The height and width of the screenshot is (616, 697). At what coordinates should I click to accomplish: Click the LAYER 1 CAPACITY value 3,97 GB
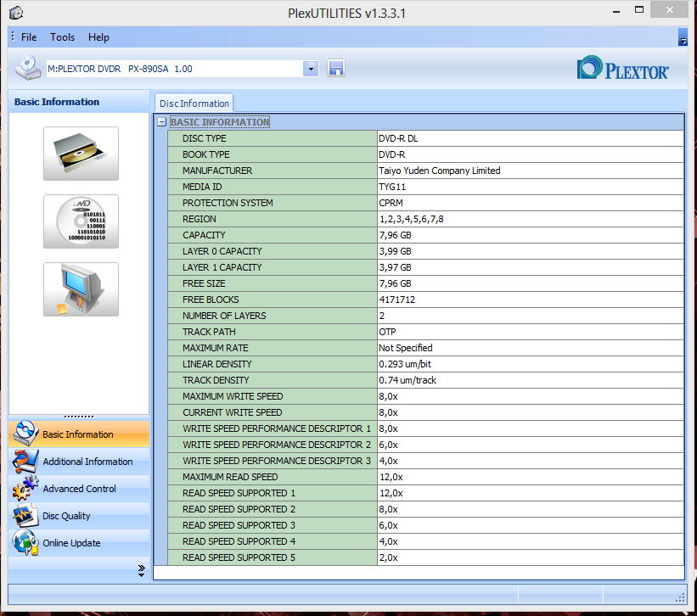tap(395, 267)
